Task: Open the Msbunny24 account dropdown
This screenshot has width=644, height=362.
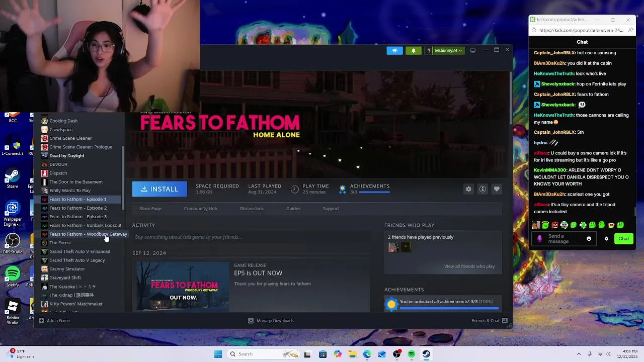Action: click(x=448, y=50)
